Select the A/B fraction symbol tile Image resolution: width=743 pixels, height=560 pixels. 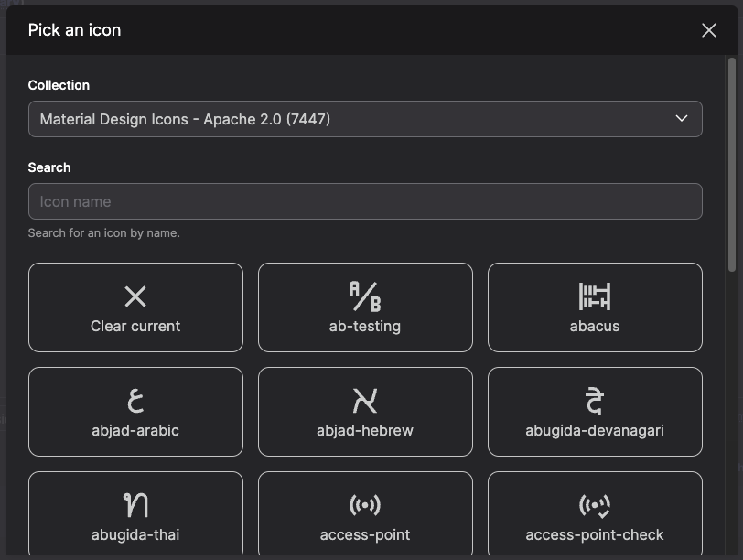click(x=364, y=296)
